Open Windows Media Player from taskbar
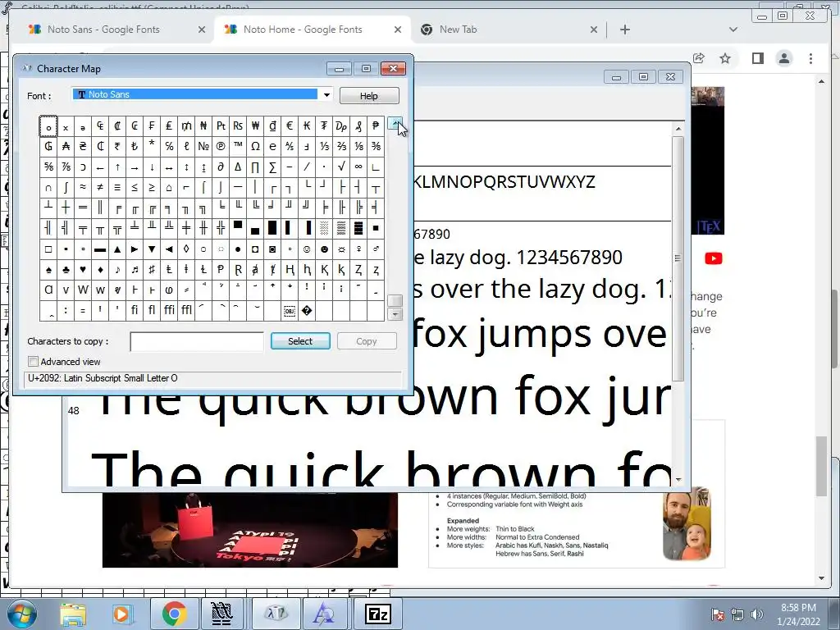 (x=121, y=614)
